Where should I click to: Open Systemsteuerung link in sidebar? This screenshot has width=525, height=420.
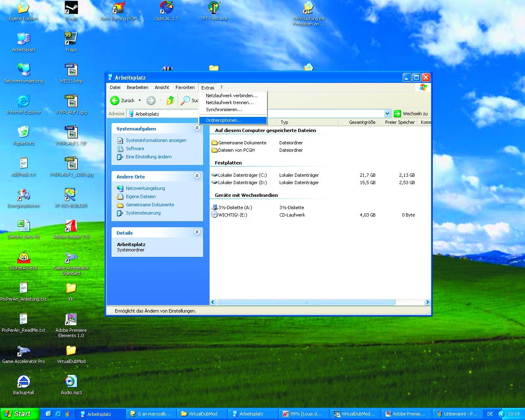coord(143,213)
